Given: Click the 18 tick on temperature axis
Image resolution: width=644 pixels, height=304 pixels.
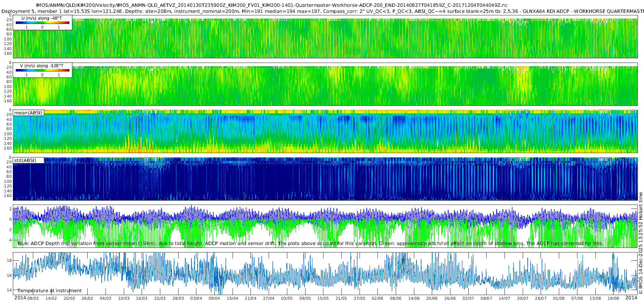Looking at the screenshot, I should click(9, 260).
